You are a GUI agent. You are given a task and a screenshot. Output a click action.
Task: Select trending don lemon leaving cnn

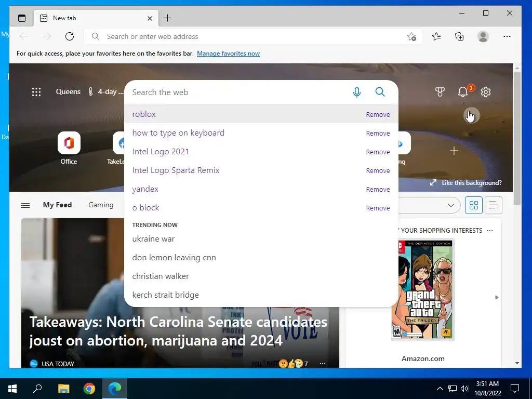pyautogui.click(x=261, y=258)
